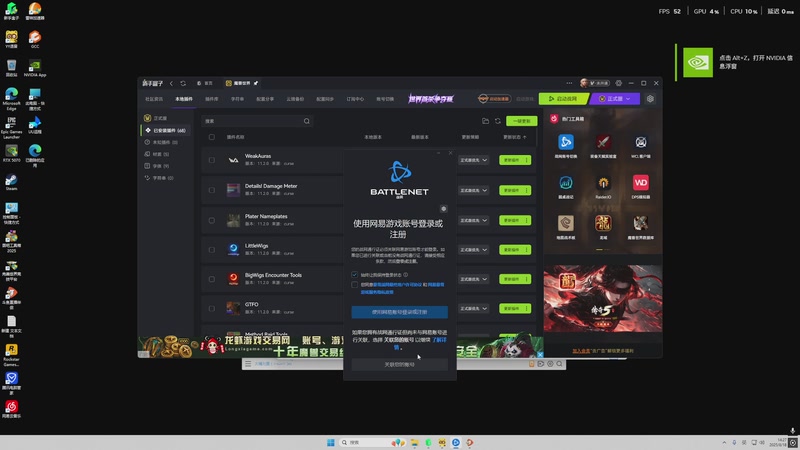Open the gear settings icon beside version selector
This screenshot has width=800, height=450.
click(650, 98)
